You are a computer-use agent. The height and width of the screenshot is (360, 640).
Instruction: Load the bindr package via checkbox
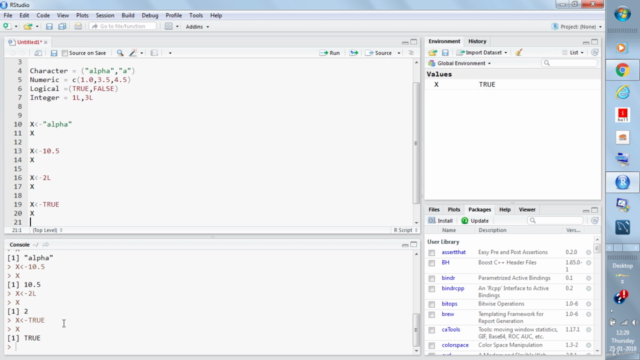click(x=431, y=279)
